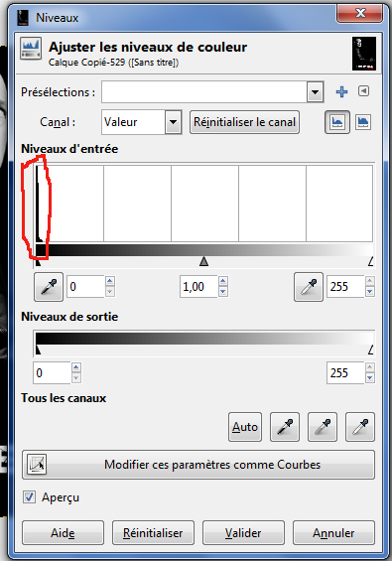The image size is (392, 561).
Task: Click the output levels 255 input field
Action: coord(345,372)
